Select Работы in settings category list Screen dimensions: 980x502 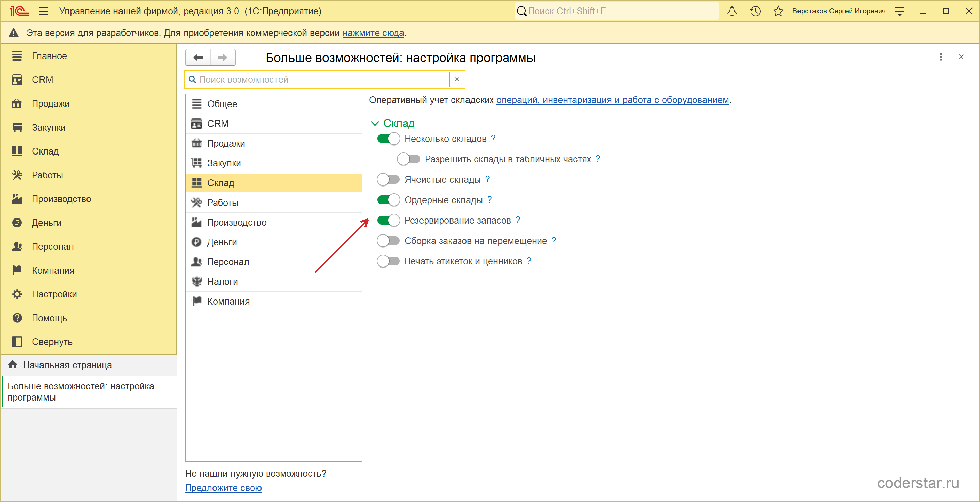[273, 203]
